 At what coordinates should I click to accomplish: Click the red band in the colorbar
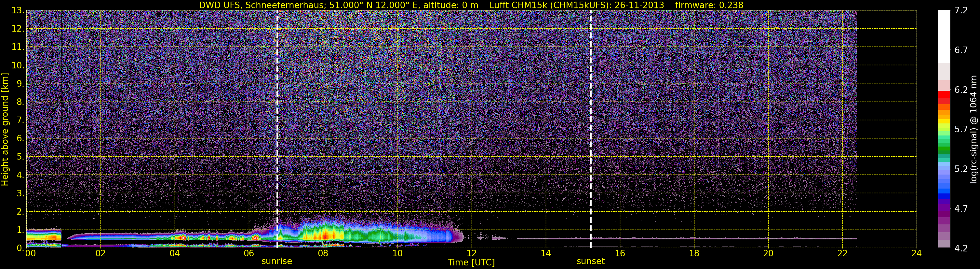pos(944,95)
